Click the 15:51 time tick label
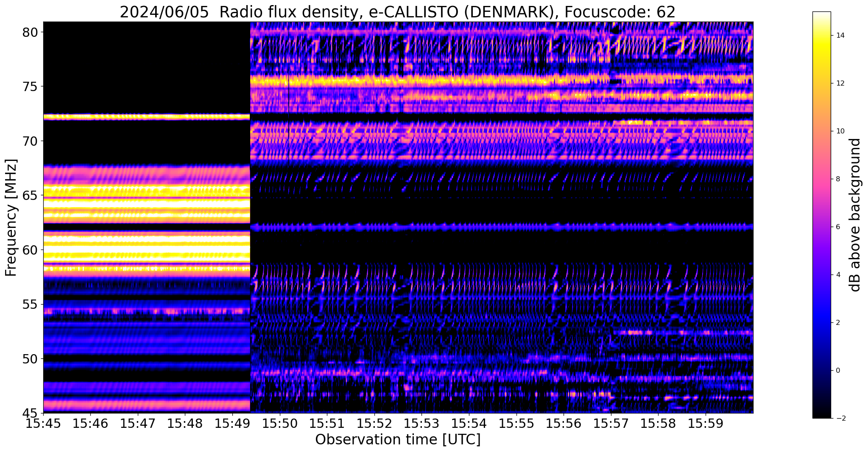Viewport: 868px width, 452px height. 327,424
